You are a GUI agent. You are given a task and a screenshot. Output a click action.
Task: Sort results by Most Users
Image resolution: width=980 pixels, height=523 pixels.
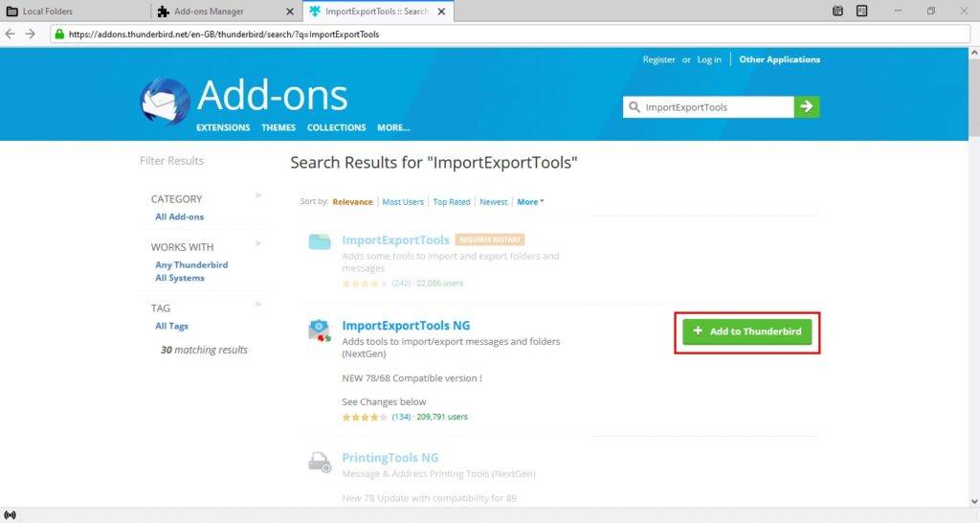coord(403,202)
